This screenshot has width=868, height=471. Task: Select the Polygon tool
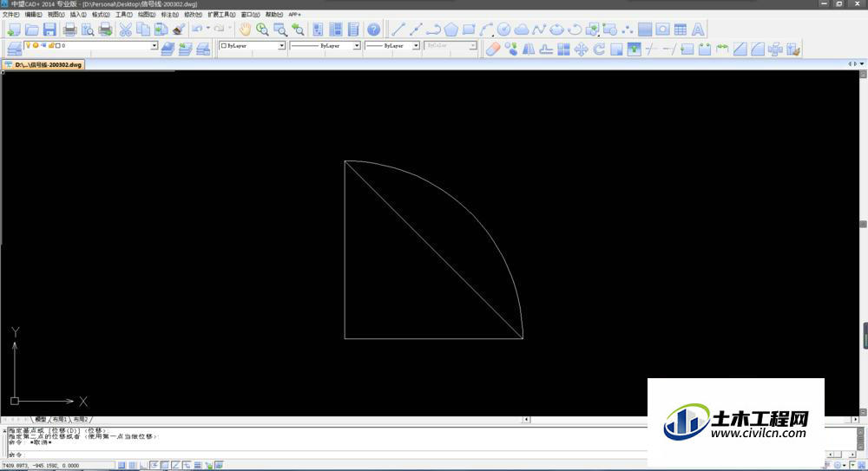coord(451,29)
